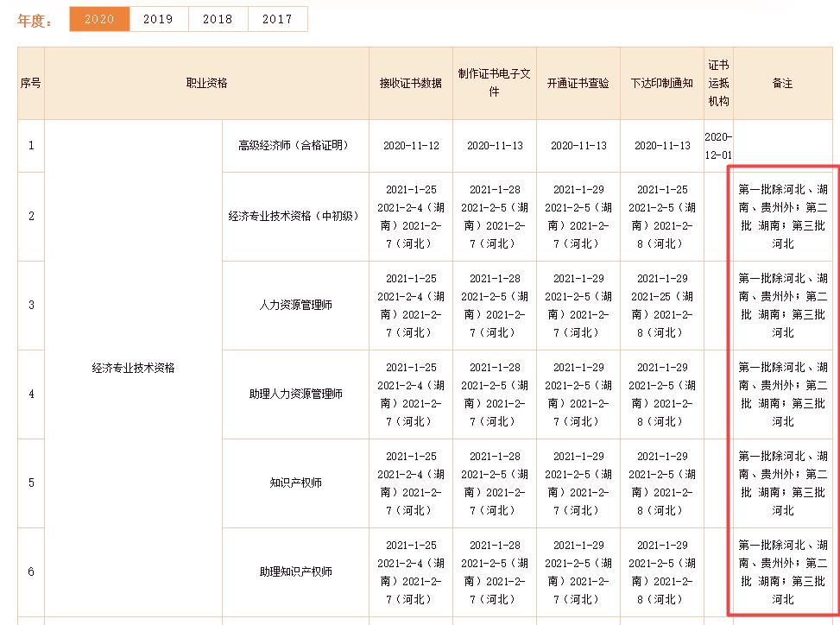Click the highlighted remark for 经济专业技术资格（中初级）

(x=781, y=217)
